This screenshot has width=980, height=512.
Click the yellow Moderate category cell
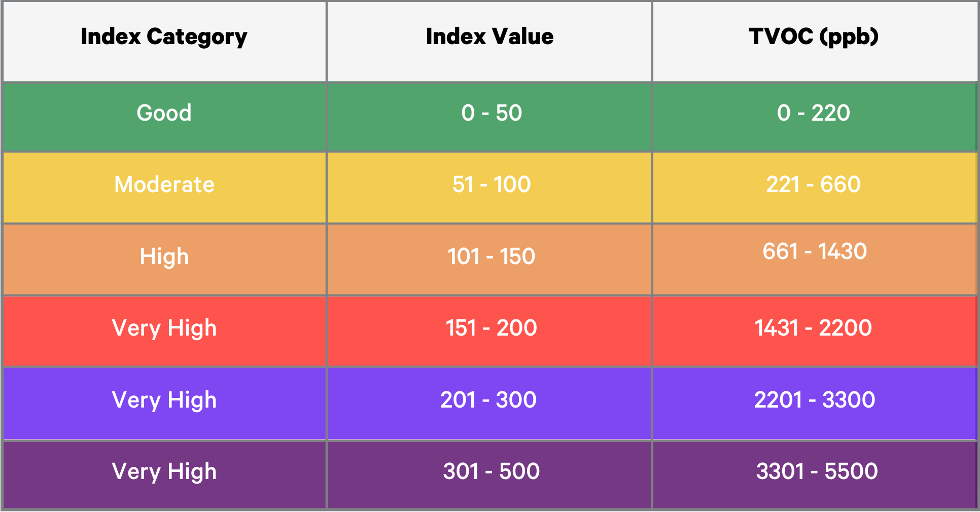(164, 185)
